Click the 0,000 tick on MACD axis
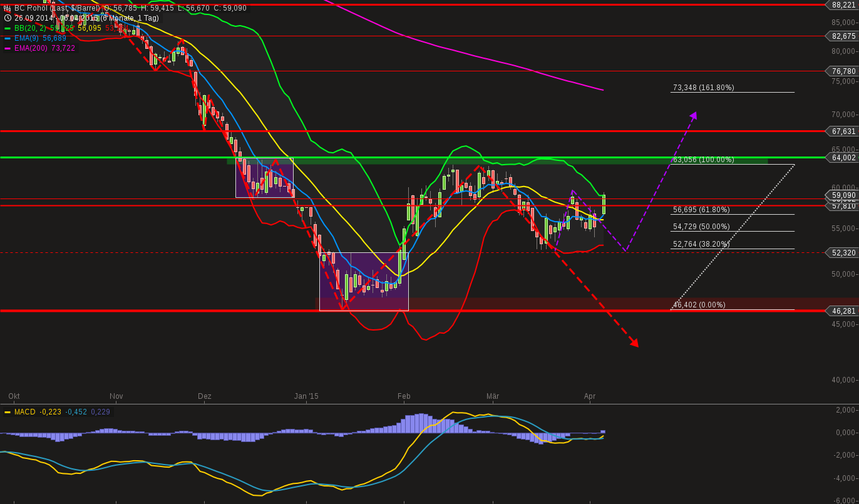The image size is (859, 504). click(x=846, y=433)
